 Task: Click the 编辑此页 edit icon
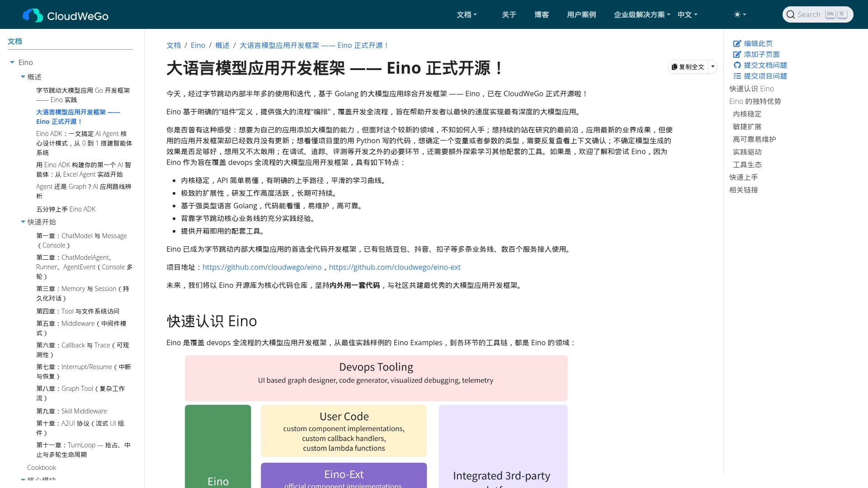[737, 43]
